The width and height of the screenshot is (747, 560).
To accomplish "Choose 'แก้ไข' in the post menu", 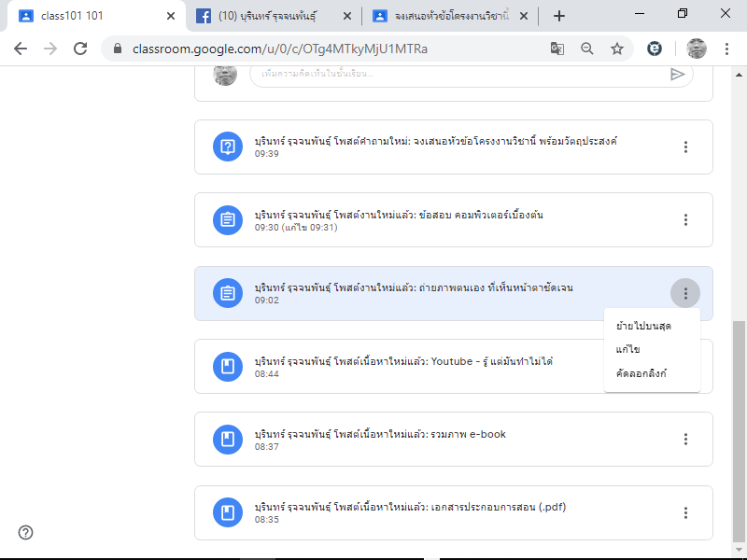I will point(652,349).
